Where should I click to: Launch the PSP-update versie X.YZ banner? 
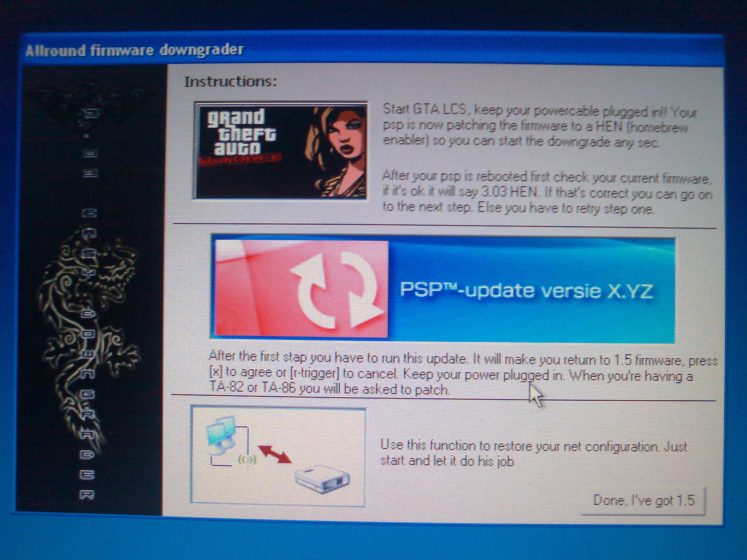tap(443, 289)
